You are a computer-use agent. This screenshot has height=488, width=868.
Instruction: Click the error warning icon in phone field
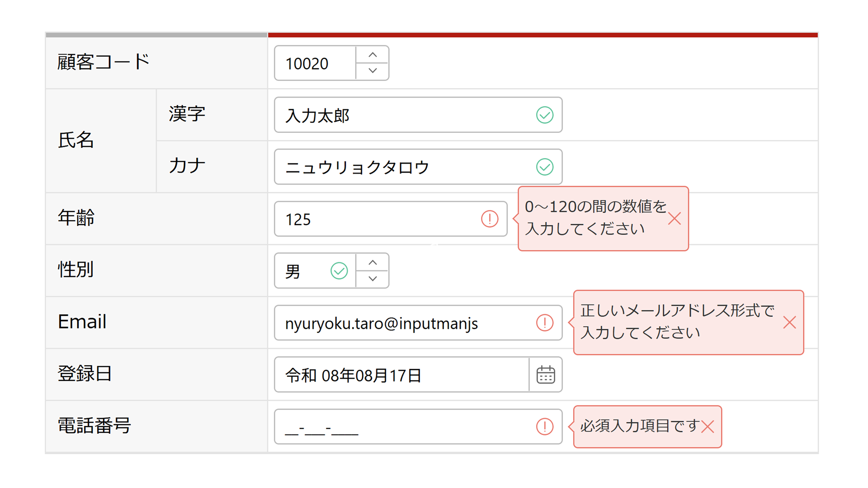point(545,427)
